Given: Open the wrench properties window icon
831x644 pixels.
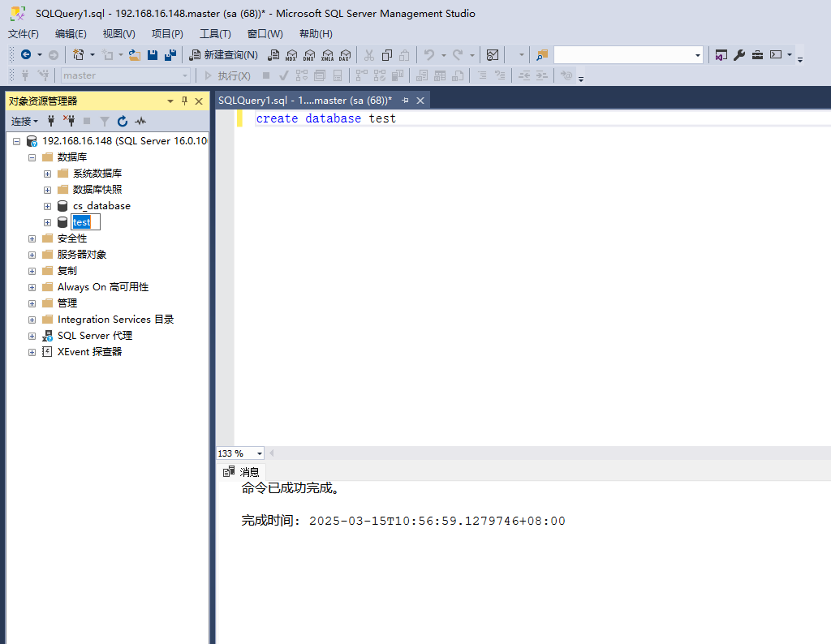Looking at the screenshot, I should (x=739, y=55).
